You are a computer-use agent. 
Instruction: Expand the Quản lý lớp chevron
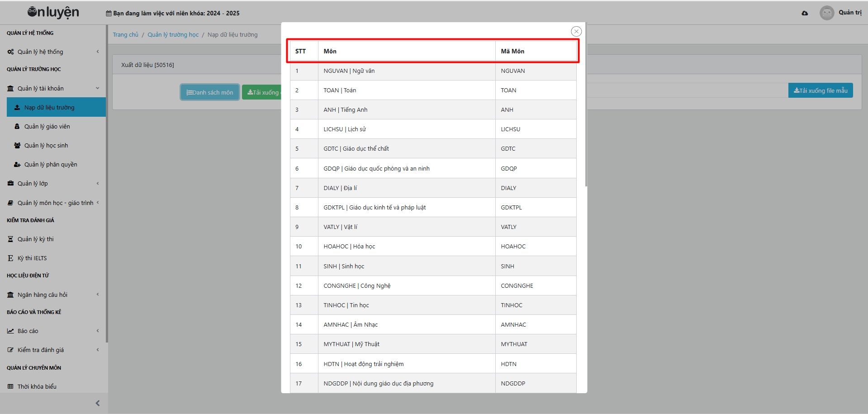pyautogui.click(x=98, y=183)
